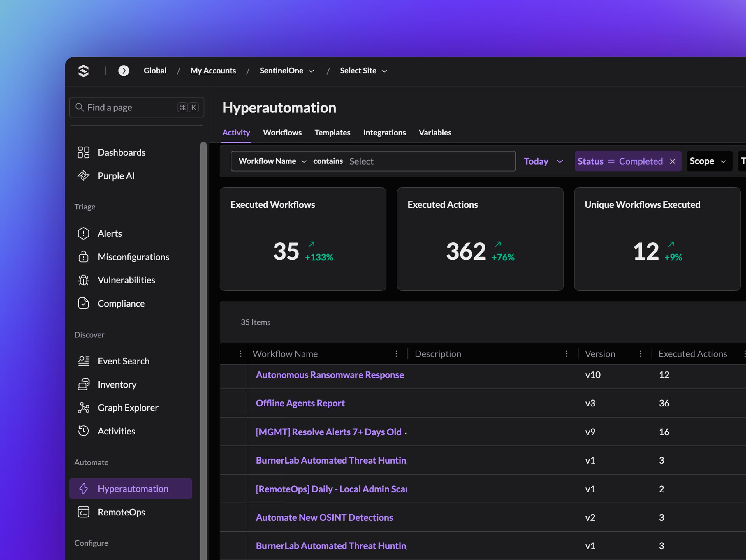Switch to the Activity tab
Screen dimensions: 746x560
tap(236, 133)
